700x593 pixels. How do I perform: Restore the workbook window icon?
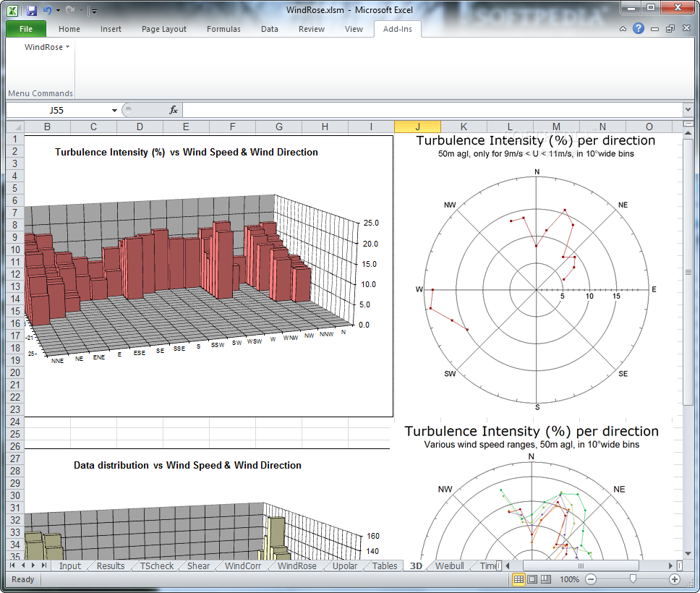pos(670,29)
